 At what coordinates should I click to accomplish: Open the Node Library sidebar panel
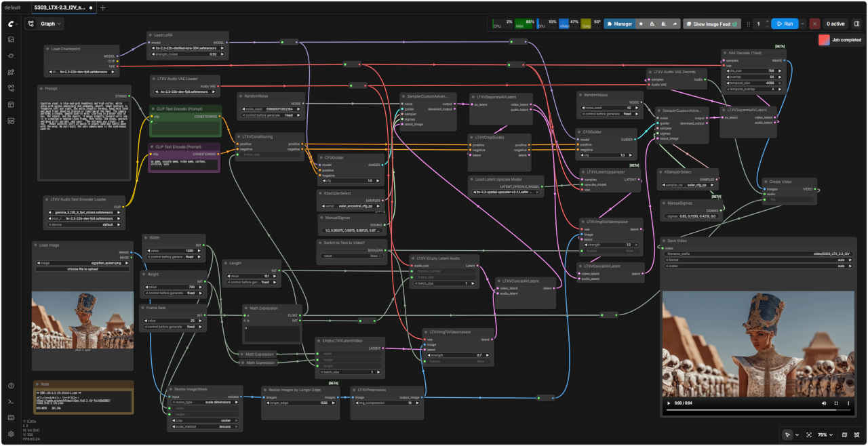coord(11,56)
